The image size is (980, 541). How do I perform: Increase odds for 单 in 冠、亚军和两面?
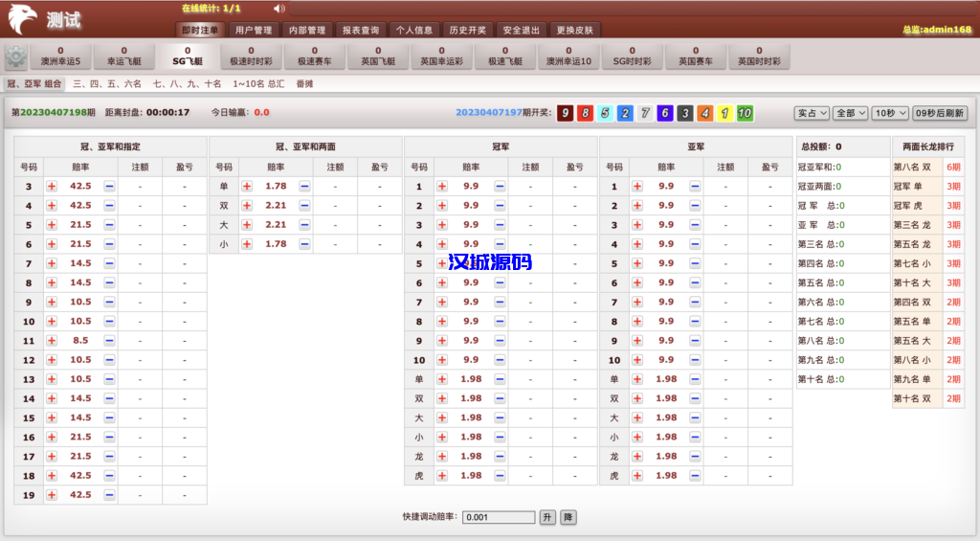coord(247,187)
